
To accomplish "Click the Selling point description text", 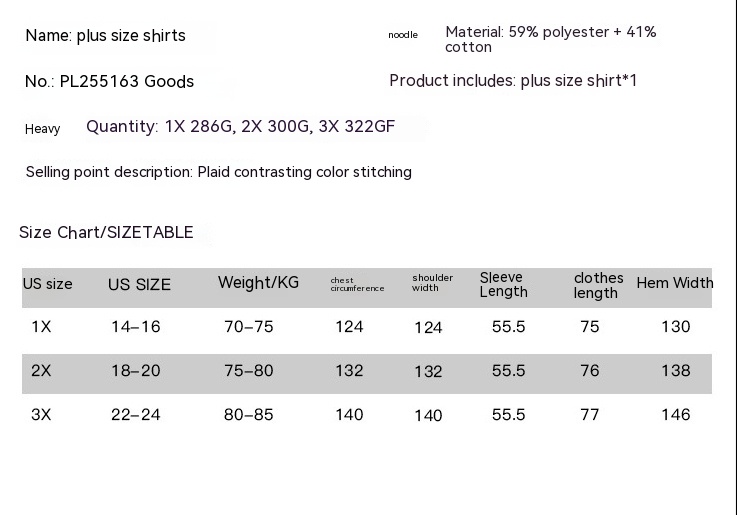I will coord(218,172).
